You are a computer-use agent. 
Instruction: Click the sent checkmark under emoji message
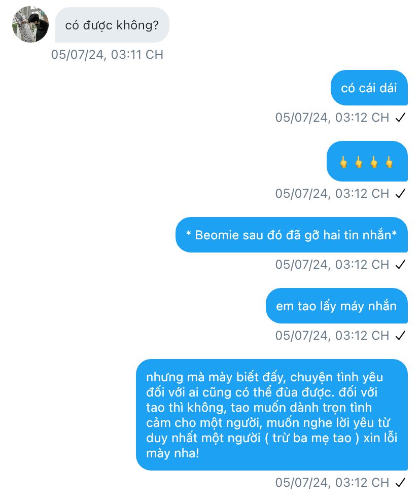click(400, 194)
